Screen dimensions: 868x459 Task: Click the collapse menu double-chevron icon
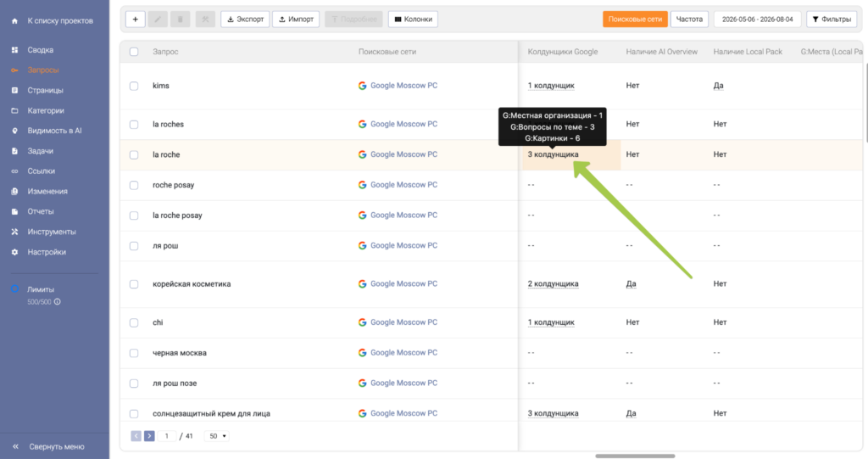pyautogui.click(x=15, y=446)
